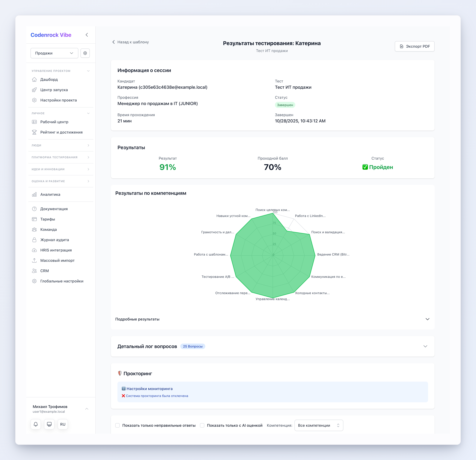Screen dimensions: 476x460
Task: Click the Пройден status text
Action: point(378,167)
